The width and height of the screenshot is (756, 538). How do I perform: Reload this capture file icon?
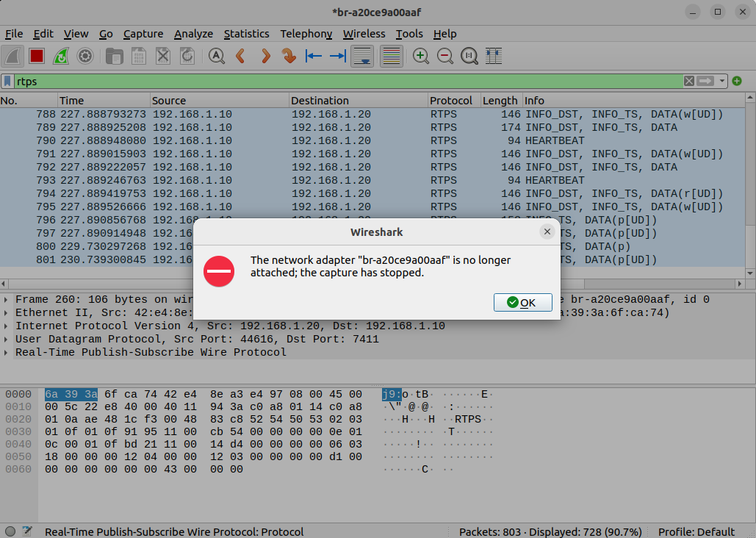pos(187,57)
